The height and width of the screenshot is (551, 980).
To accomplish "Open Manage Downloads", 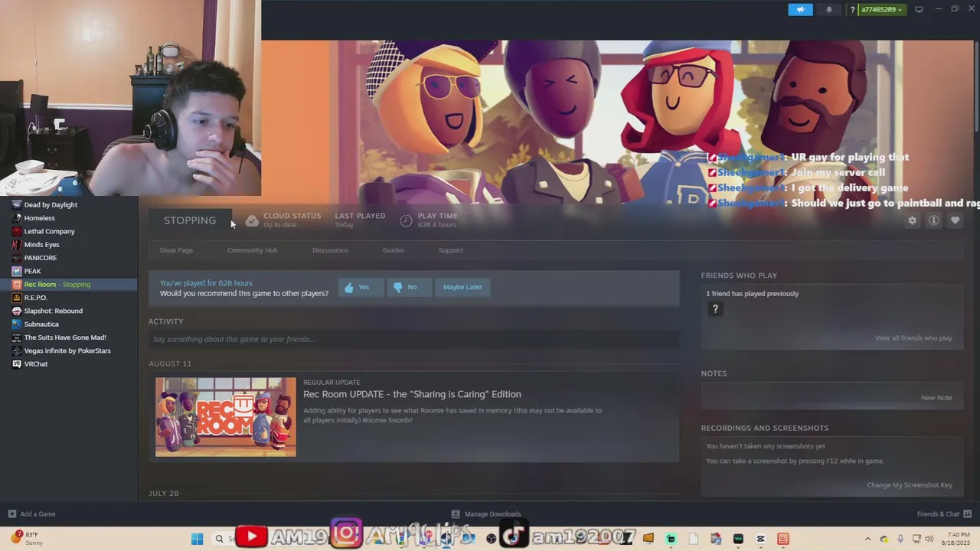I will pyautogui.click(x=486, y=514).
